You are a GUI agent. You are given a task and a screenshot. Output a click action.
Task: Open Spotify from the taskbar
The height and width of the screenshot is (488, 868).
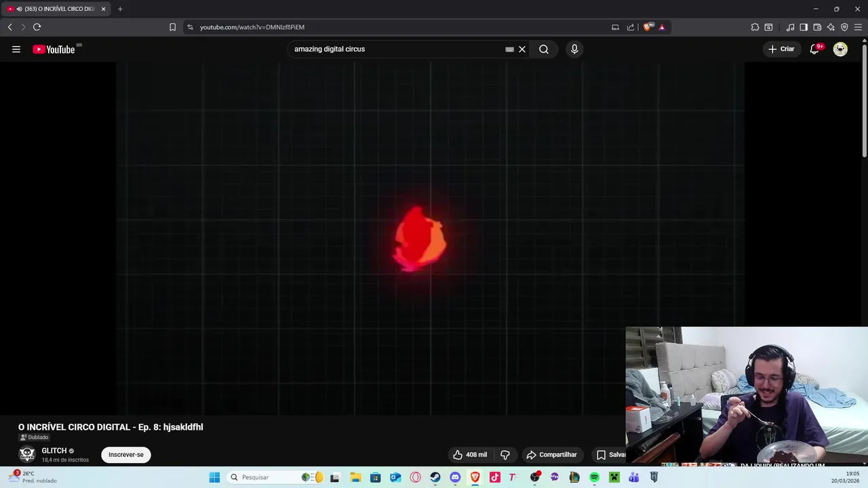click(x=594, y=477)
